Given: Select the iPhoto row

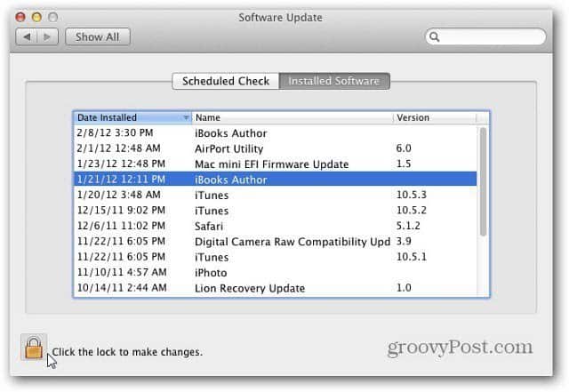Looking at the screenshot, I should pyautogui.click(x=275, y=272).
